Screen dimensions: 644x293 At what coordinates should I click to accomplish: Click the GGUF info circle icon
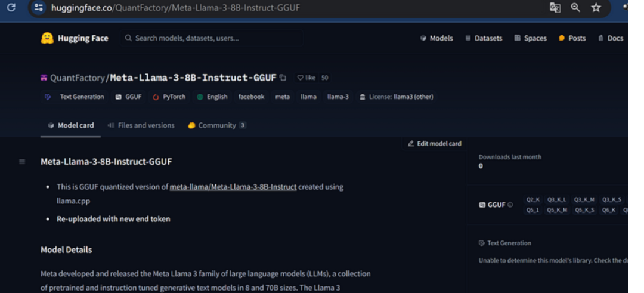click(510, 205)
